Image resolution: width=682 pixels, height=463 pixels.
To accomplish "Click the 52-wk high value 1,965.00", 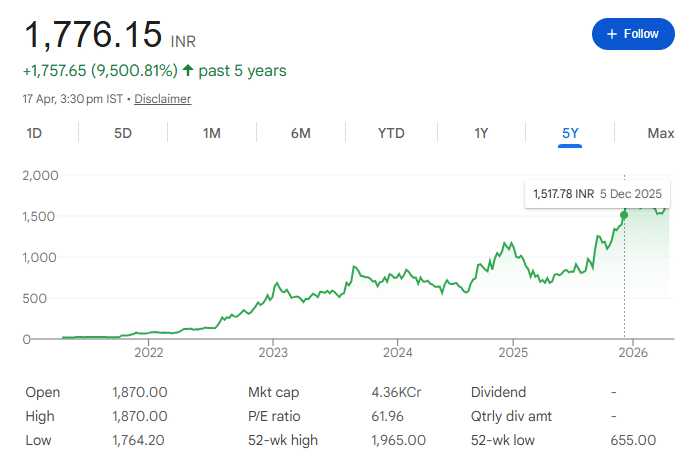I will tap(398, 439).
